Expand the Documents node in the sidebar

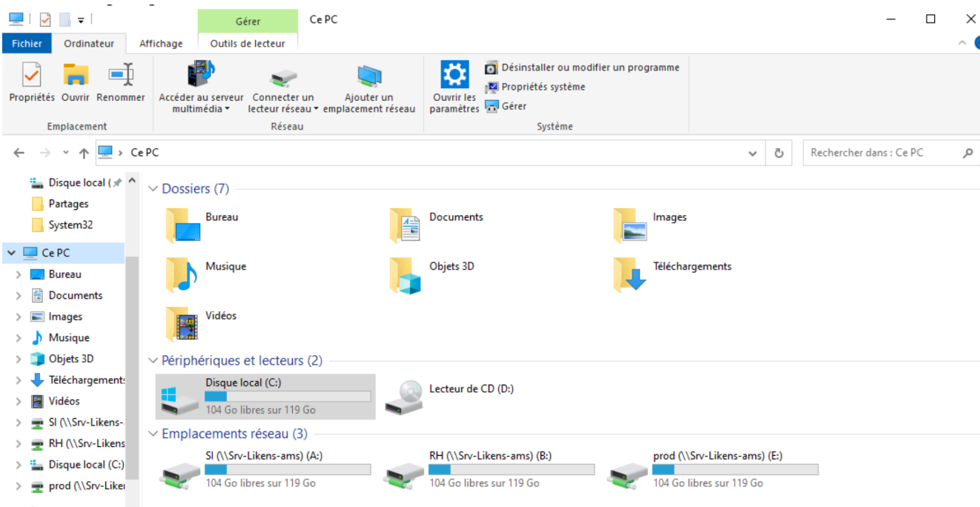point(19,296)
